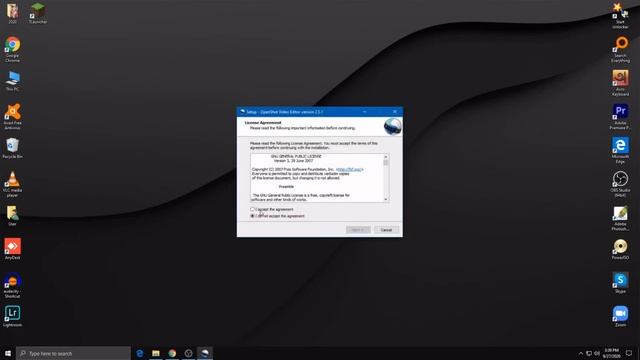Viewport: 640px width, 360px height.
Task: Select the This PC desktop icon
Action: tap(13, 80)
